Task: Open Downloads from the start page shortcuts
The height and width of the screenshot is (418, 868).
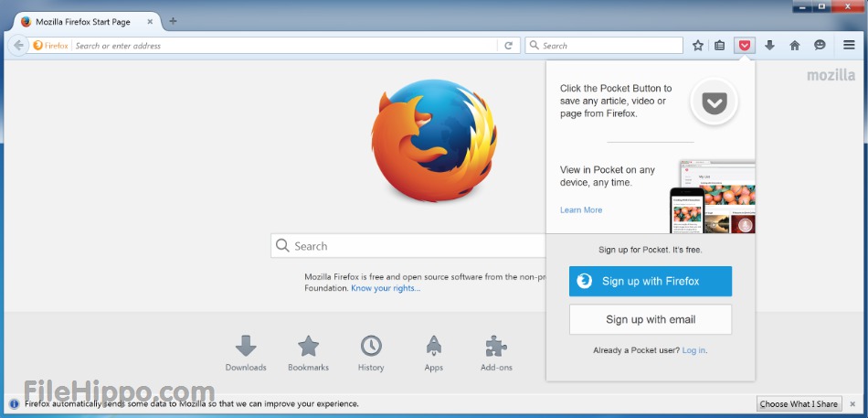Action: [x=246, y=353]
